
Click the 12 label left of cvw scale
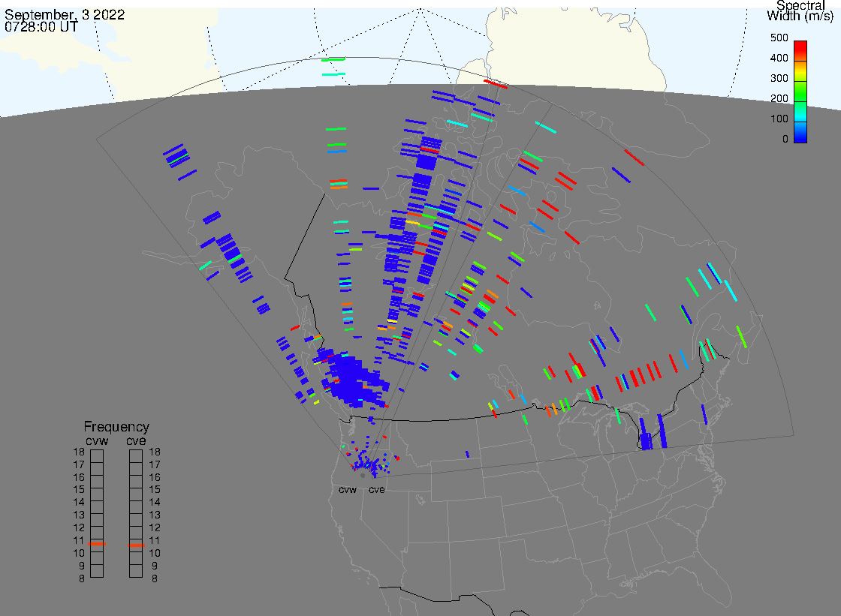tap(79, 527)
